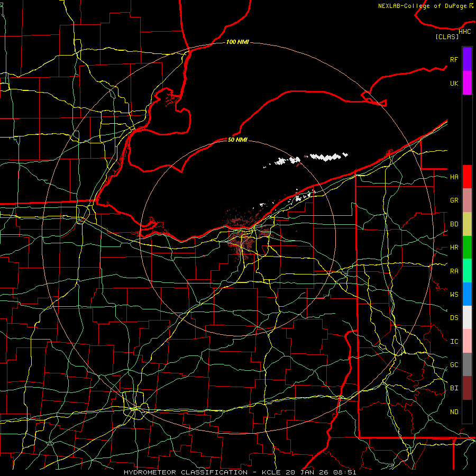
Task: Click the 'RA' legend label
Action: [454, 271]
